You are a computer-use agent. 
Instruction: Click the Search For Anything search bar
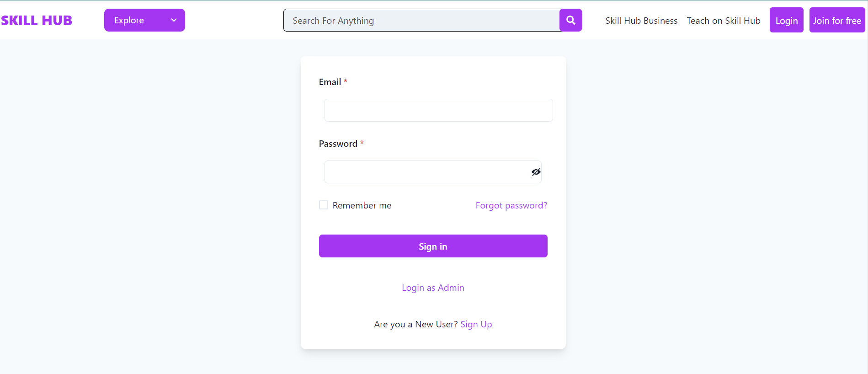421,20
